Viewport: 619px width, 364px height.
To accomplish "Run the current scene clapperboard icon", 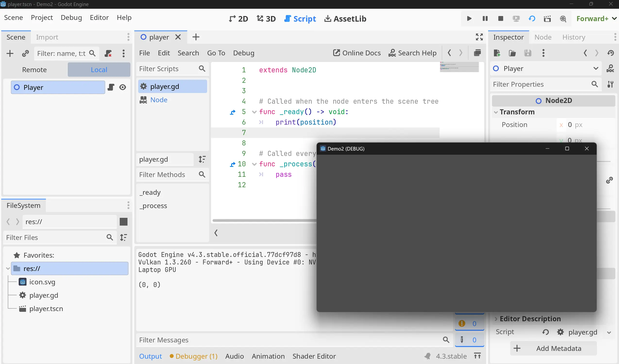I will pos(547,19).
